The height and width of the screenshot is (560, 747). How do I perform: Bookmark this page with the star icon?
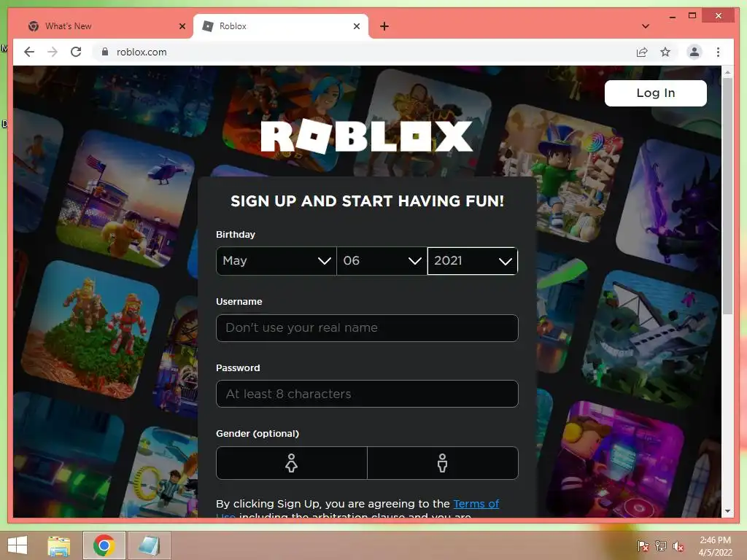point(665,52)
